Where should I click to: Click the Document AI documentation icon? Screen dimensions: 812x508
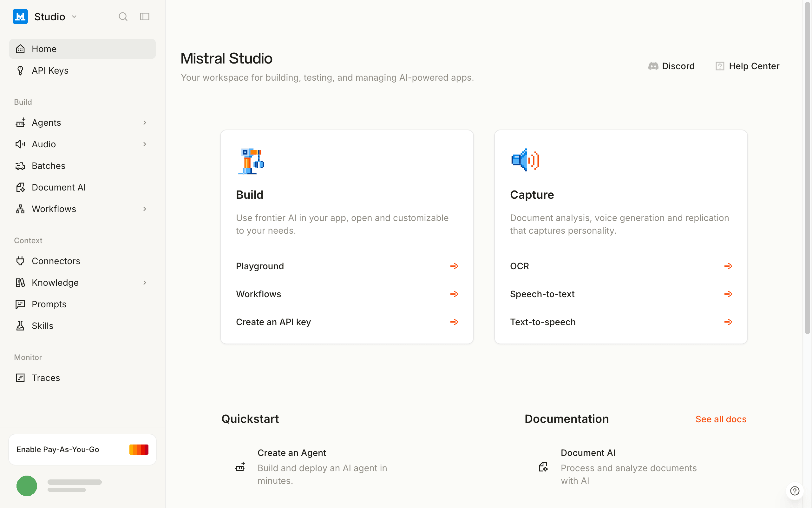[x=544, y=467]
